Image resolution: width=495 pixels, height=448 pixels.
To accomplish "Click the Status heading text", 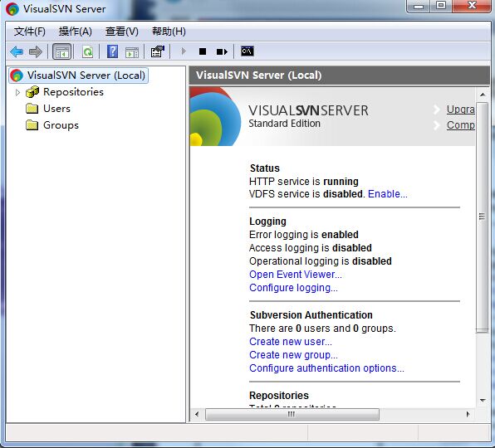I will click(x=265, y=168).
